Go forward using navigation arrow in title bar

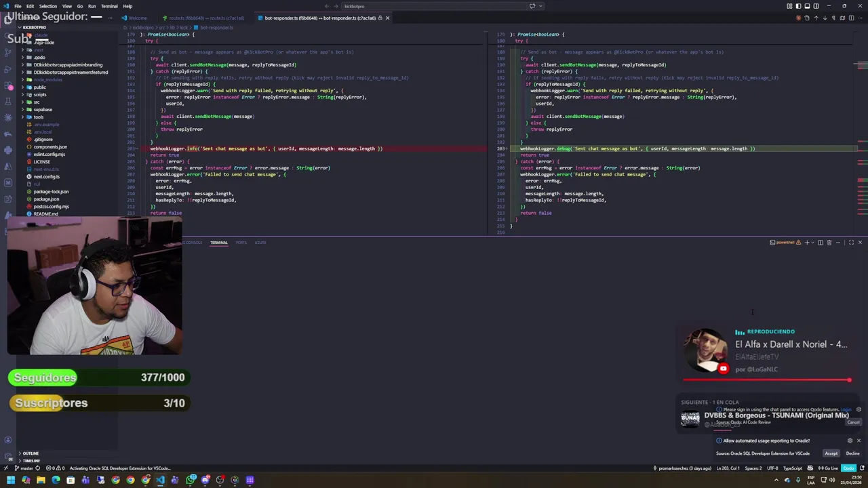pyautogui.click(x=336, y=6)
